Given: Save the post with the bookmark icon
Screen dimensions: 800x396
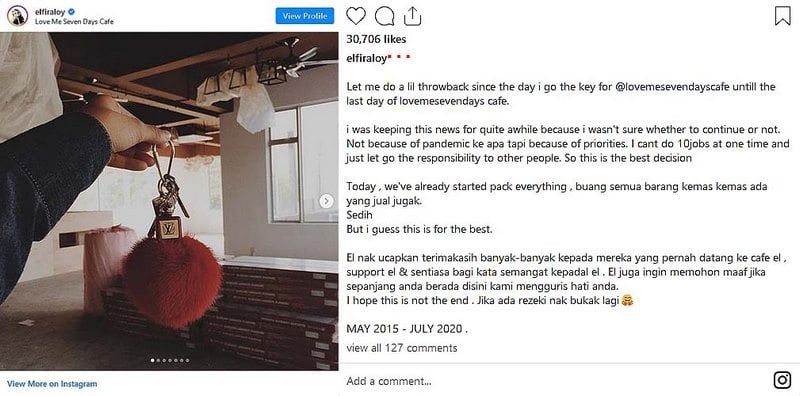Looking at the screenshot, I should coord(782,16).
